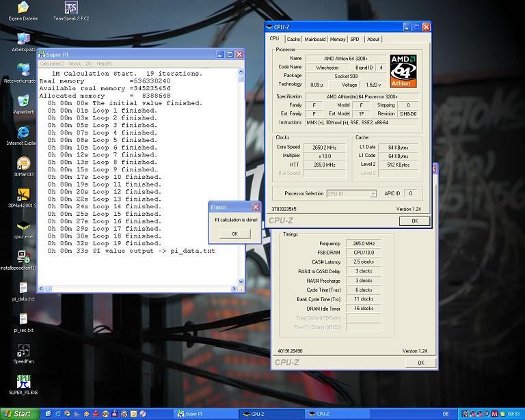This screenshot has height=420, width=525.
Task: Select the 3DMark03 desktop shortcut
Action: coord(23,163)
